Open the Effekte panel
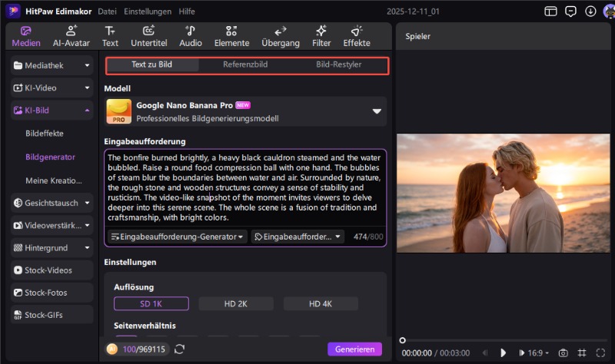This screenshot has width=615, height=364. tap(357, 36)
